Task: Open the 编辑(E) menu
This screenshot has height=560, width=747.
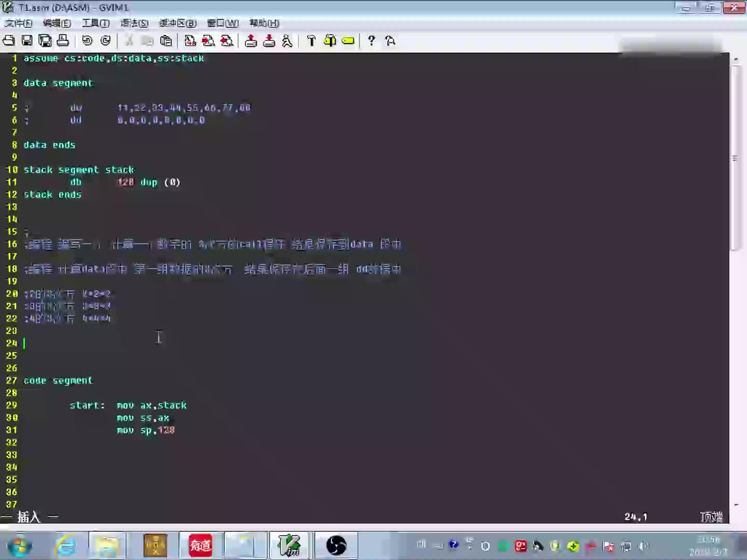Action: (x=57, y=23)
